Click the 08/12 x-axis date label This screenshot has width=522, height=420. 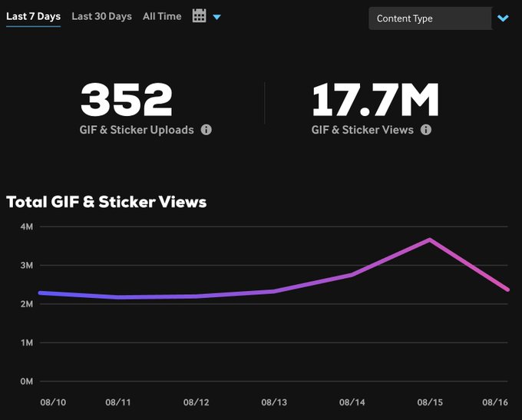coord(196,402)
